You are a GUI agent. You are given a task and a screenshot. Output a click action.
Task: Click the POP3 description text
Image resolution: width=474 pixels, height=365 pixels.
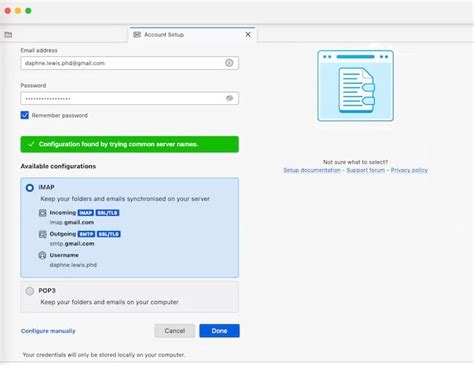click(109, 302)
